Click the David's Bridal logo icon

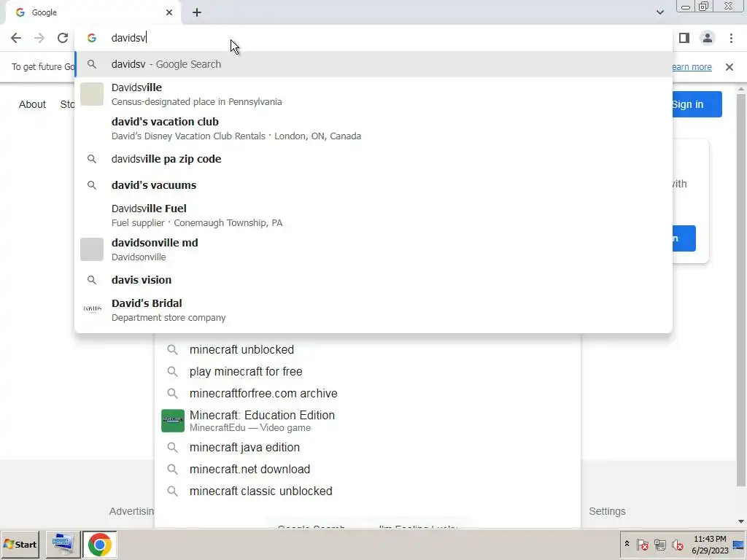pos(92,309)
